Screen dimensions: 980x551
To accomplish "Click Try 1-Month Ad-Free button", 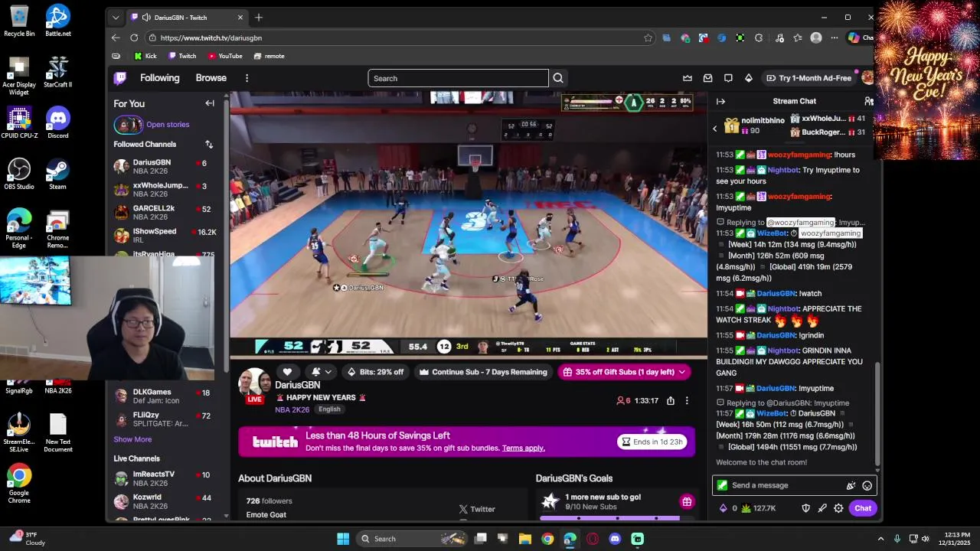I will [x=808, y=78].
